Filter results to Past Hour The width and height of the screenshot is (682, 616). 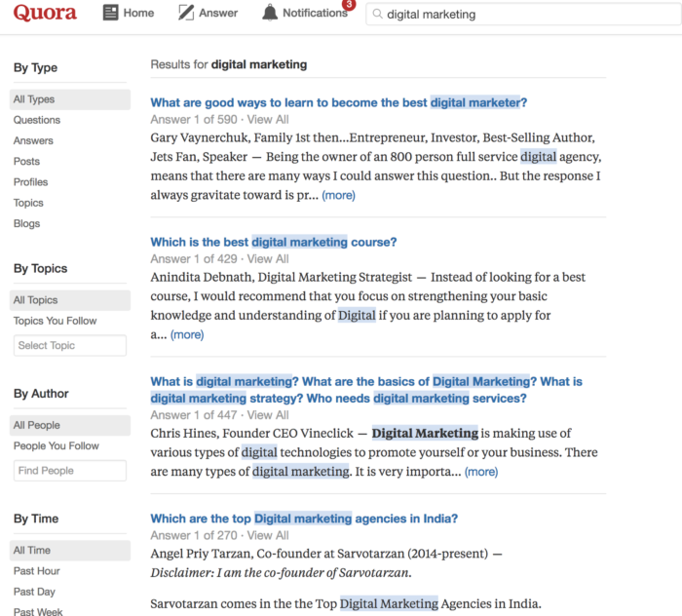(37, 571)
